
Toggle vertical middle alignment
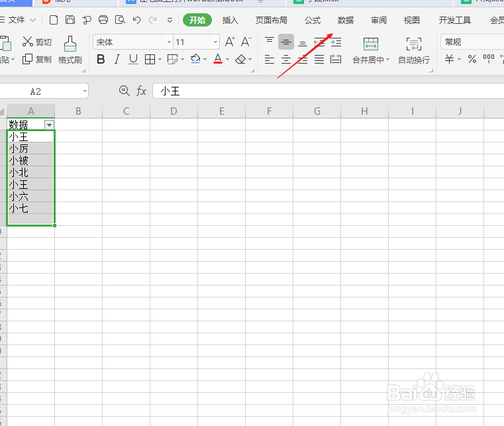pos(285,42)
